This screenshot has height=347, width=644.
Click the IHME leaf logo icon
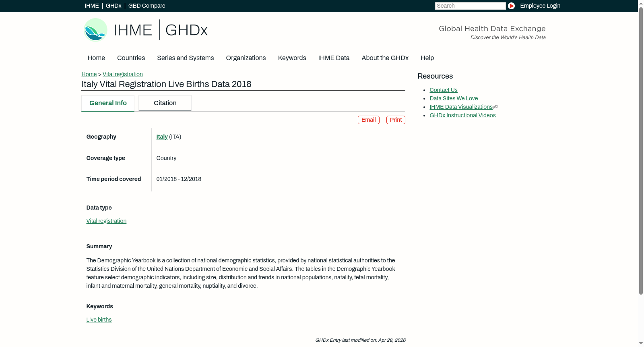[x=95, y=30]
